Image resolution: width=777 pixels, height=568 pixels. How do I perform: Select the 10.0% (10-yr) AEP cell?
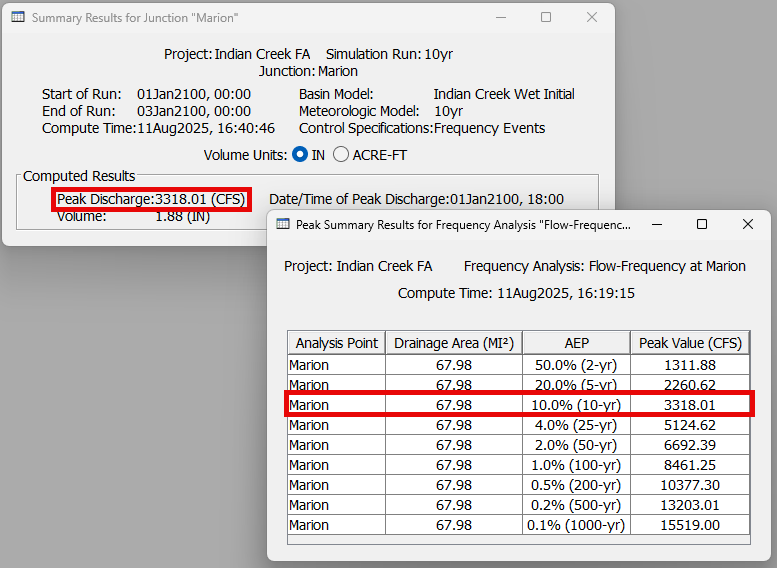[x=576, y=405]
